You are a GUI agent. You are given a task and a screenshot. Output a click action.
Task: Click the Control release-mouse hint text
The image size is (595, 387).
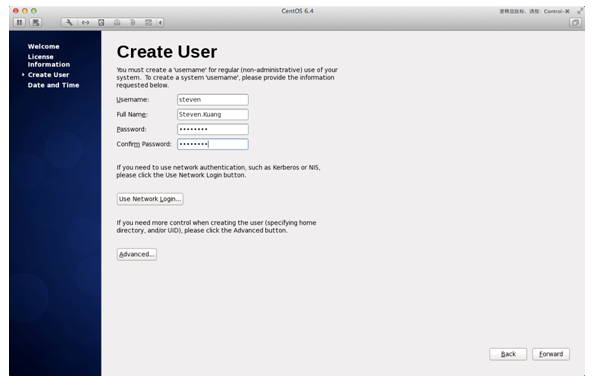(x=535, y=11)
